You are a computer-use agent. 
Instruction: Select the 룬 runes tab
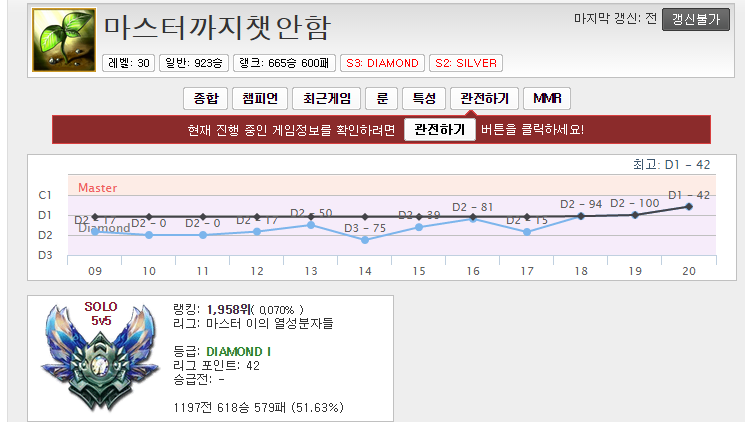[381, 98]
